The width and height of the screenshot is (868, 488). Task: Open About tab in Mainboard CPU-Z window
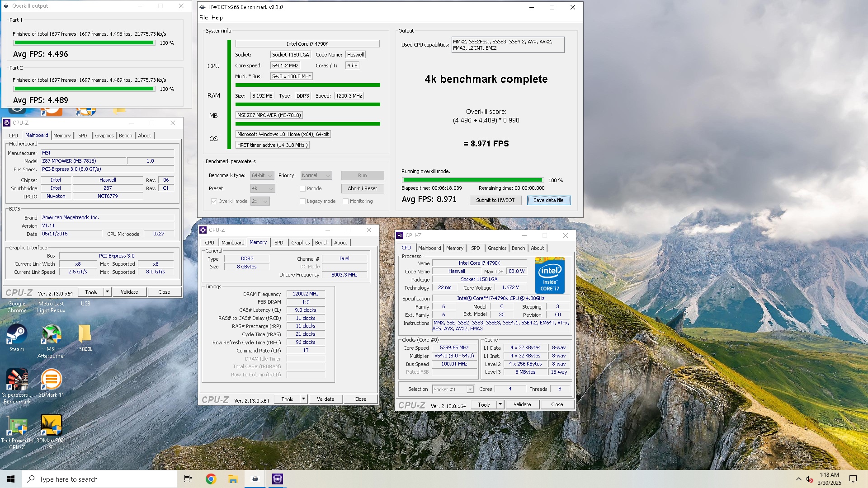click(x=145, y=136)
